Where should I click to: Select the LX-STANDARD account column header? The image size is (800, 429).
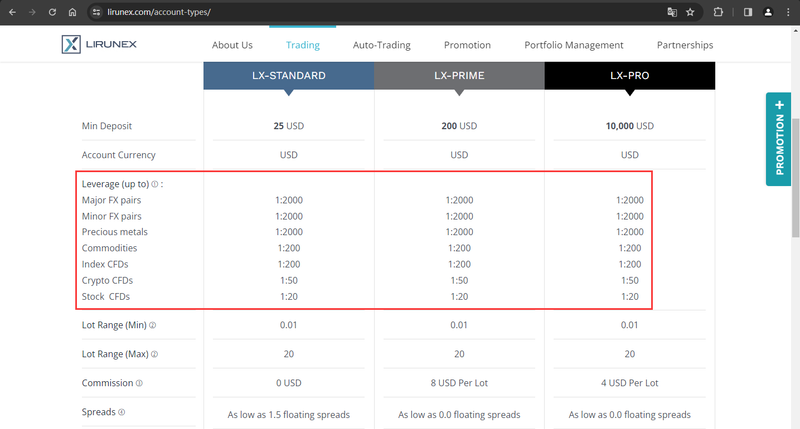pyautogui.click(x=289, y=75)
